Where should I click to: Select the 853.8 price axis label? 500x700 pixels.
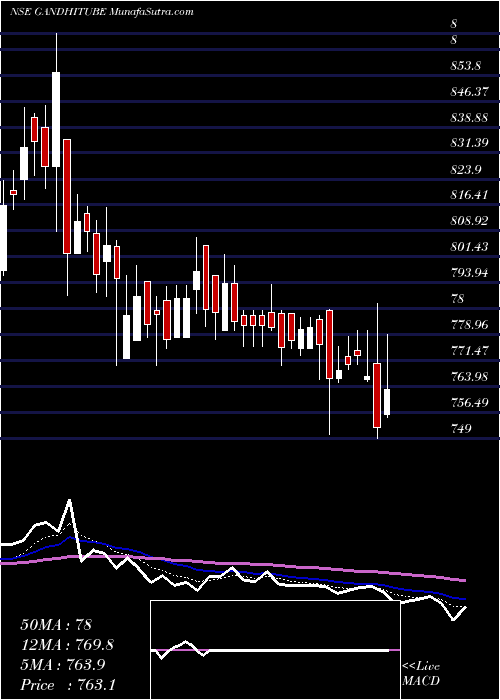[x=465, y=66]
